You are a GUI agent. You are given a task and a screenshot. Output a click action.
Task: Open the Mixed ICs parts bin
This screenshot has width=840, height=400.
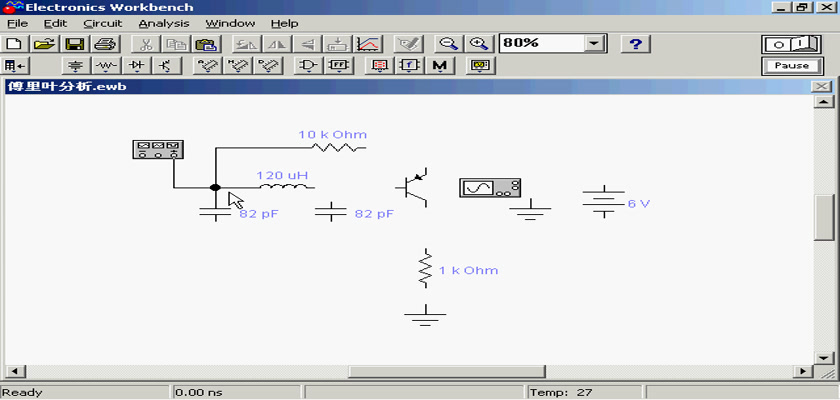point(236,66)
